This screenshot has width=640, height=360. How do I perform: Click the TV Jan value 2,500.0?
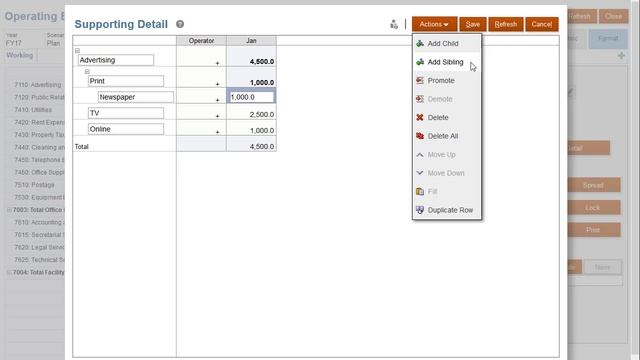(x=251, y=112)
